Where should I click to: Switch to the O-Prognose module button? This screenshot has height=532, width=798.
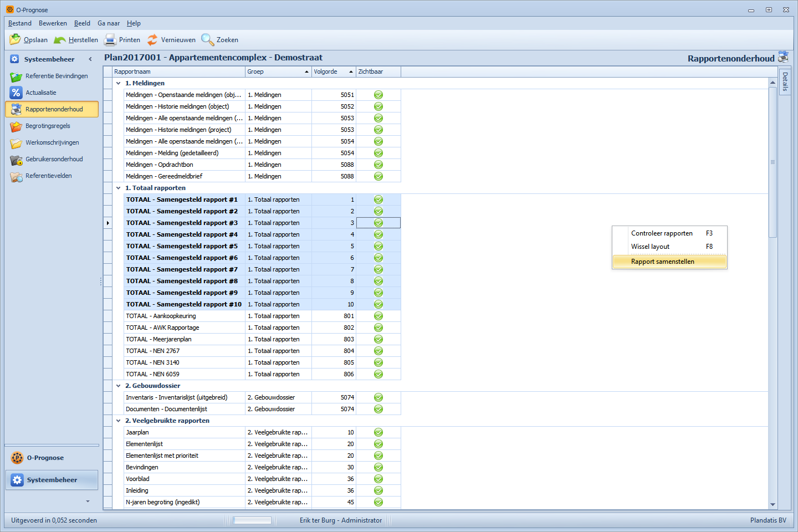click(45, 458)
